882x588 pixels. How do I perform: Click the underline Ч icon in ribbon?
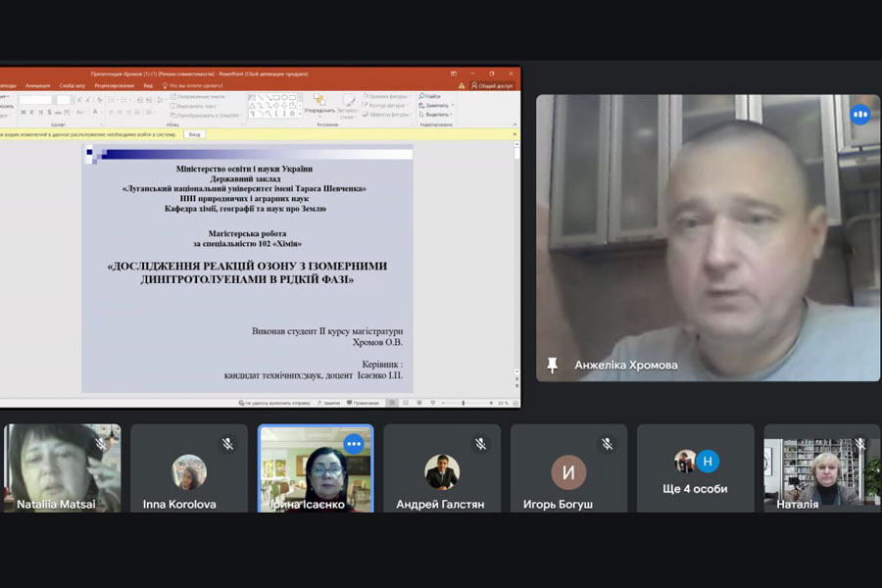coord(40,112)
